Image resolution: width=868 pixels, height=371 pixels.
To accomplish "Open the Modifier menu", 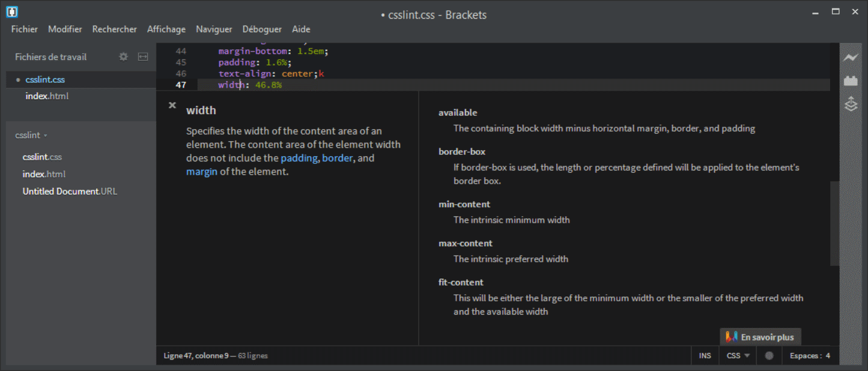I will point(65,29).
